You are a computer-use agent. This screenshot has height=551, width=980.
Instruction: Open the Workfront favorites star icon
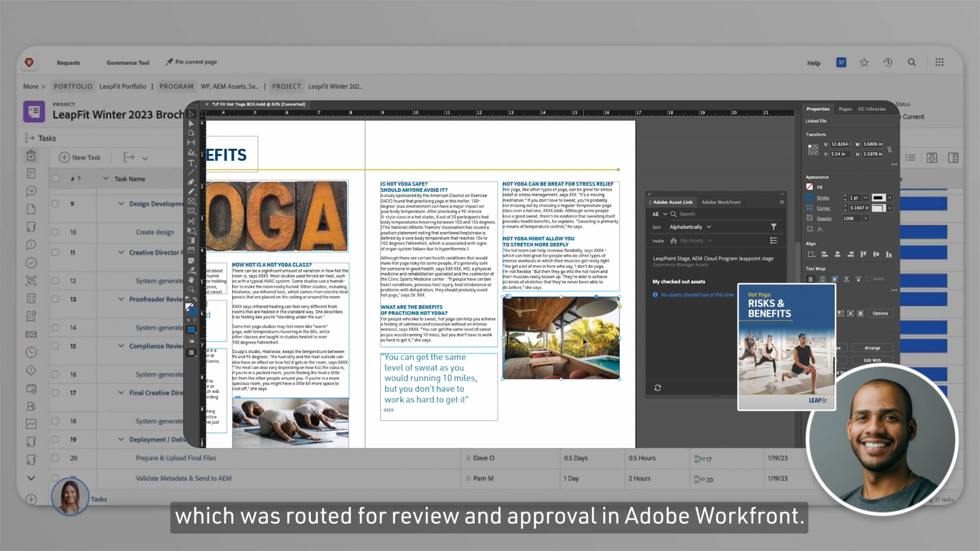point(864,62)
